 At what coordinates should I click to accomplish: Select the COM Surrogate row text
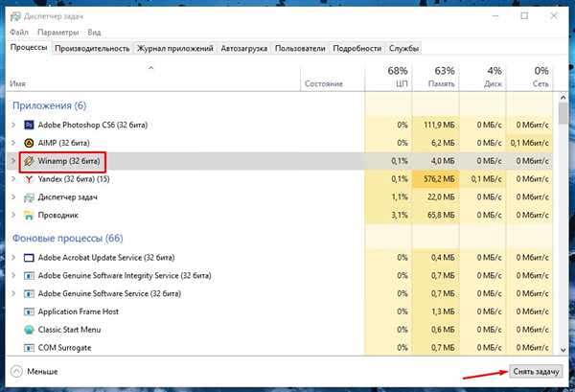pyautogui.click(x=64, y=348)
